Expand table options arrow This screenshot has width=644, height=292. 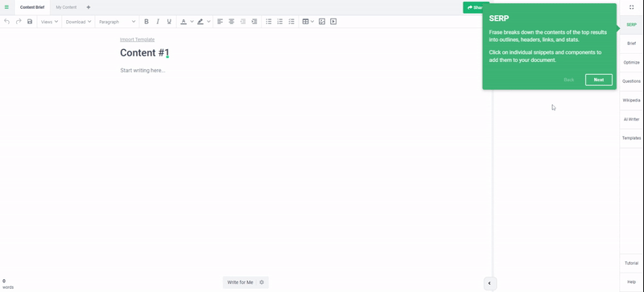point(312,22)
